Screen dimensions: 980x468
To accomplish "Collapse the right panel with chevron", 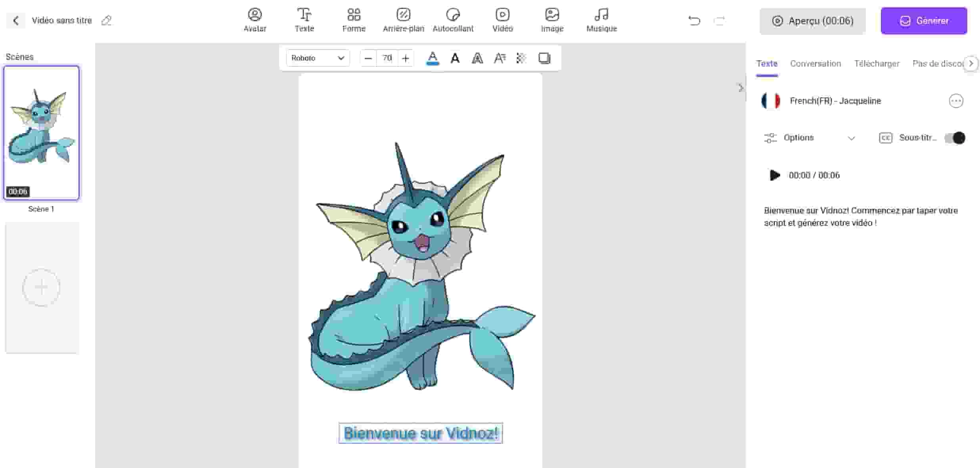I will click(741, 88).
